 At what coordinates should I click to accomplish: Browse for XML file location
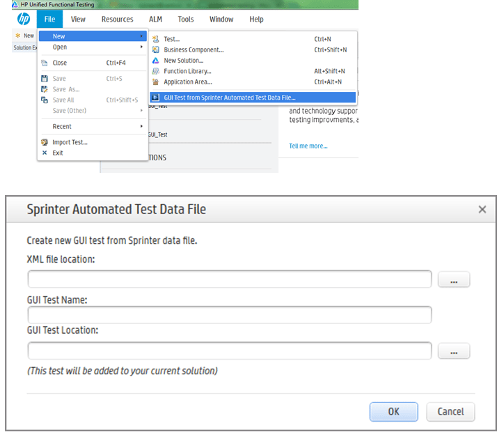[454, 279]
